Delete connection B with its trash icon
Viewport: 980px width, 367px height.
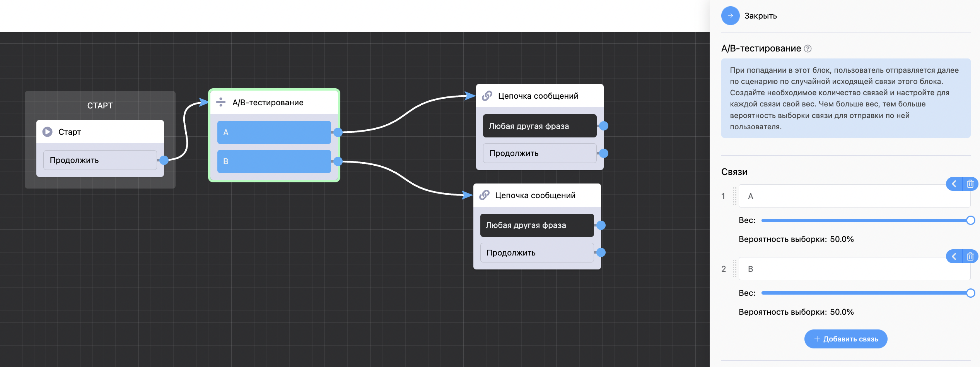[x=970, y=257]
